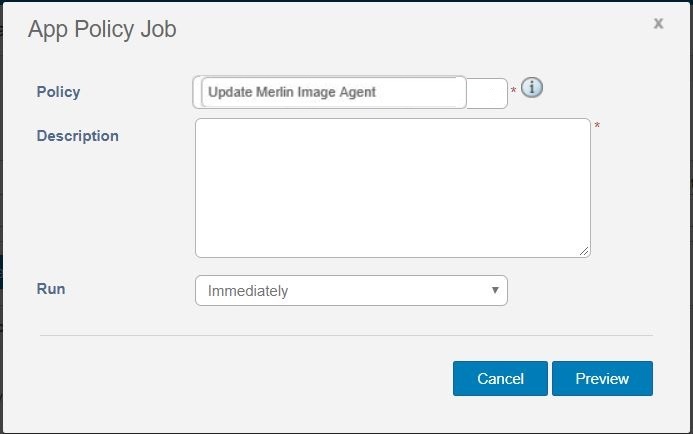Click the horizontal divider above the buttons
This screenshot has height=434, width=693.
point(346,335)
